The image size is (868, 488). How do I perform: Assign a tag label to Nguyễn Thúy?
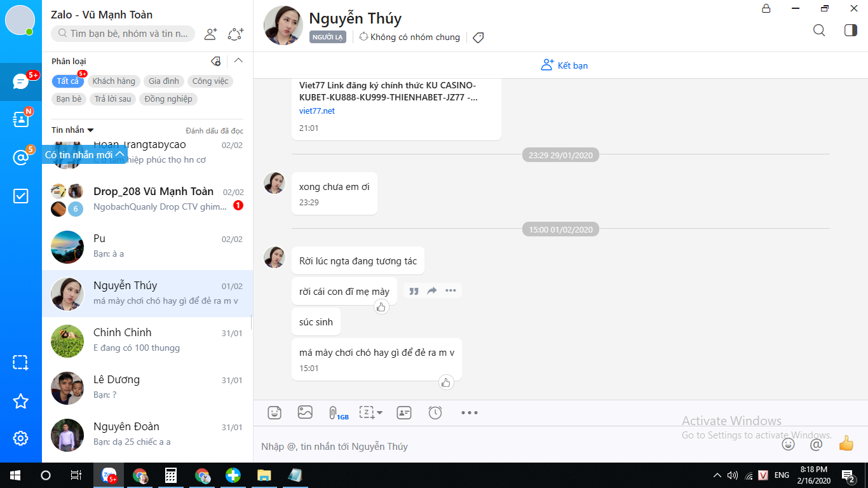478,37
